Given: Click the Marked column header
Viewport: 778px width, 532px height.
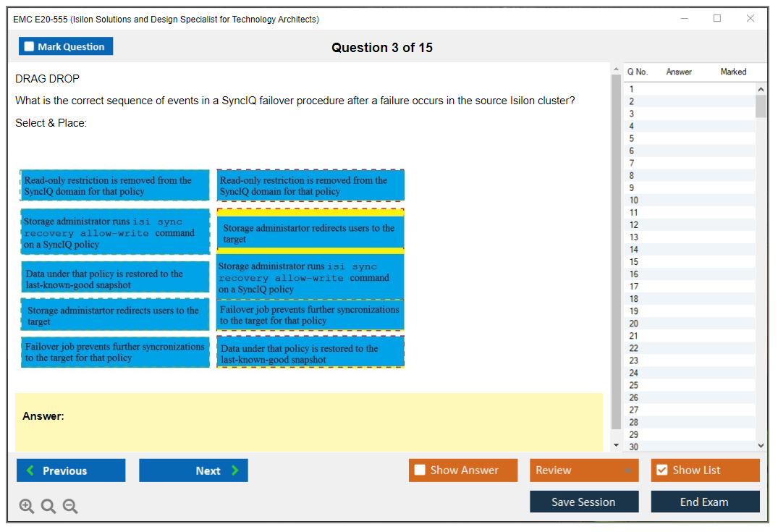Looking at the screenshot, I should pos(733,72).
